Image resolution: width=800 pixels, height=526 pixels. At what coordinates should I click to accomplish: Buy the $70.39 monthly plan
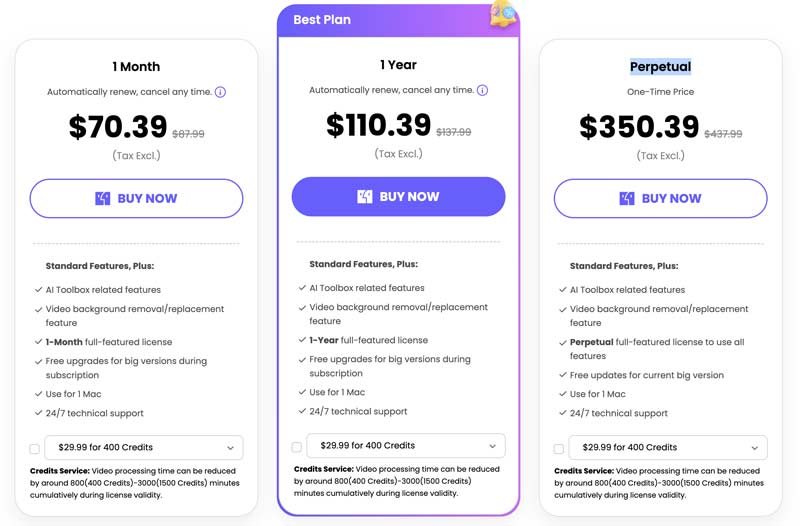click(136, 198)
